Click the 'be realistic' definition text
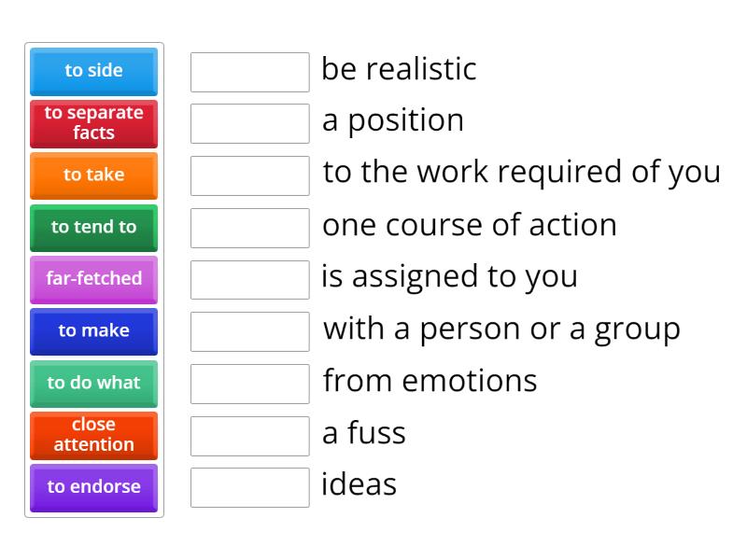This screenshot has width=747, height=560. point(399,69)
